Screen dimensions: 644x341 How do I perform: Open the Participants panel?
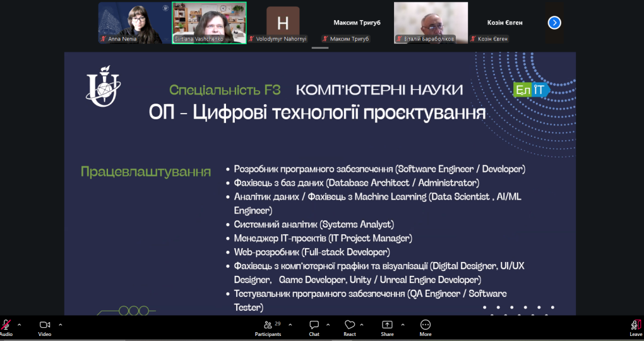point(268,326)
